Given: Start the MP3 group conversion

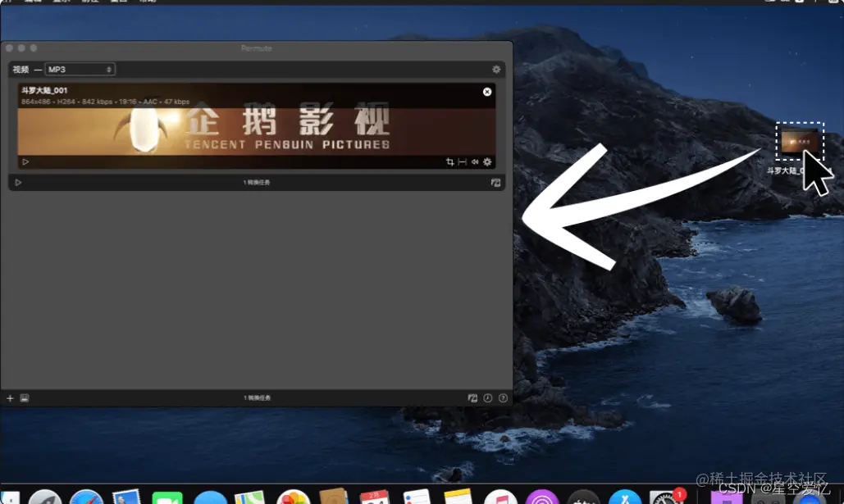Looking at the screenshot, I should [x=18, y=183].
